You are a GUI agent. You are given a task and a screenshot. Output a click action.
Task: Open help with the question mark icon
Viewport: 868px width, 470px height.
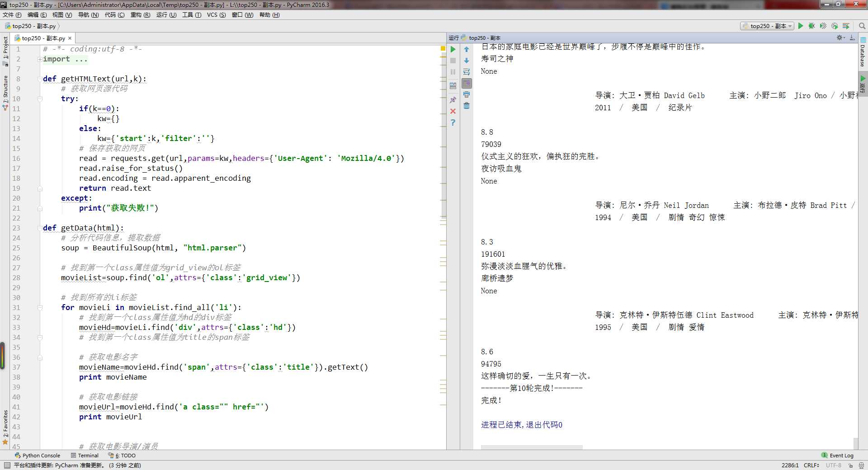click(x=453, y=122)
